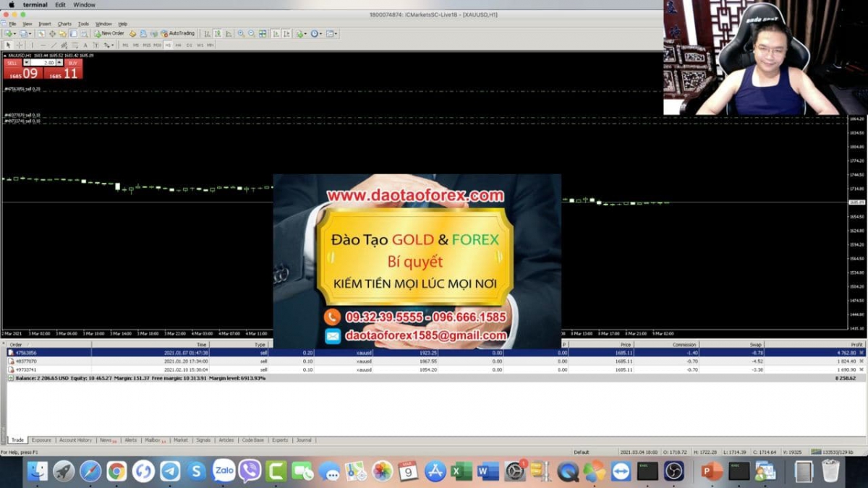Select the vertical line drawing tool
Screen dimensions: 868x488
pos(32,45)
